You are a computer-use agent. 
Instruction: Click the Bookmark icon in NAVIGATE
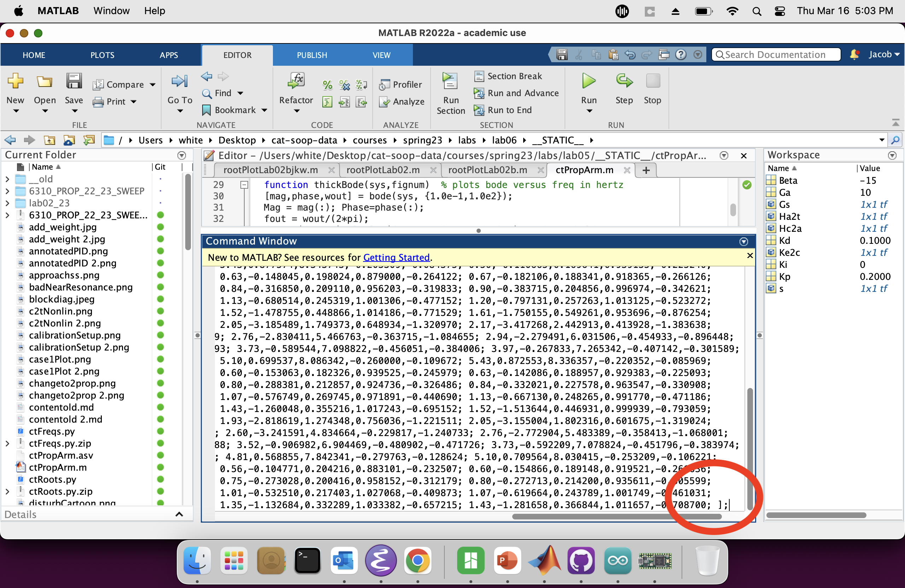[206, 110]
